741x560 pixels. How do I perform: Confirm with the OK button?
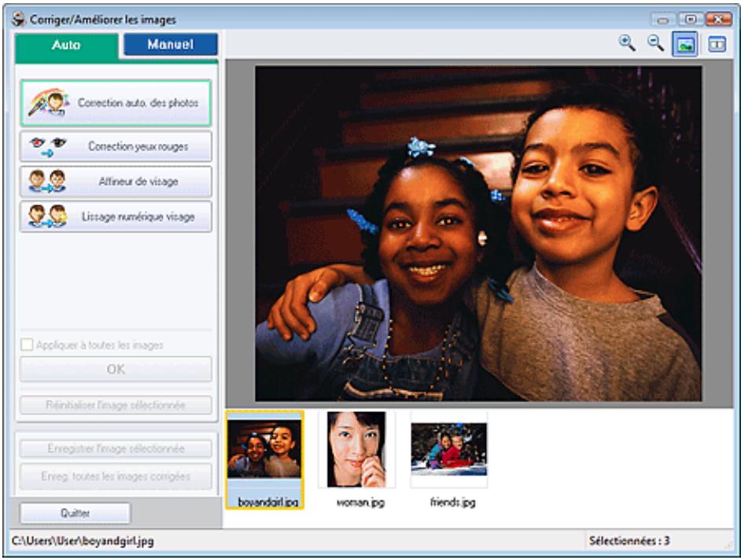tap(116, 369)
